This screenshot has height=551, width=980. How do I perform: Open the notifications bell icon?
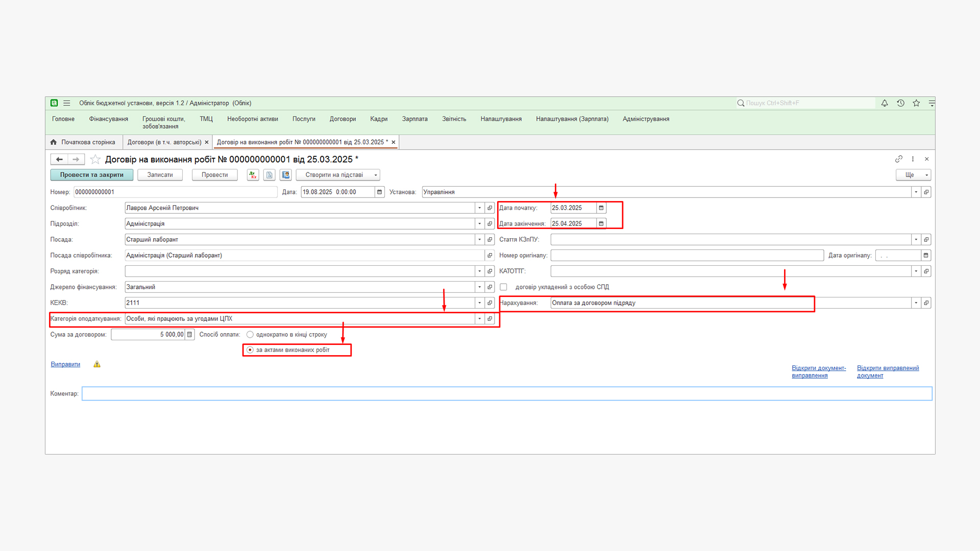(885, 103)
